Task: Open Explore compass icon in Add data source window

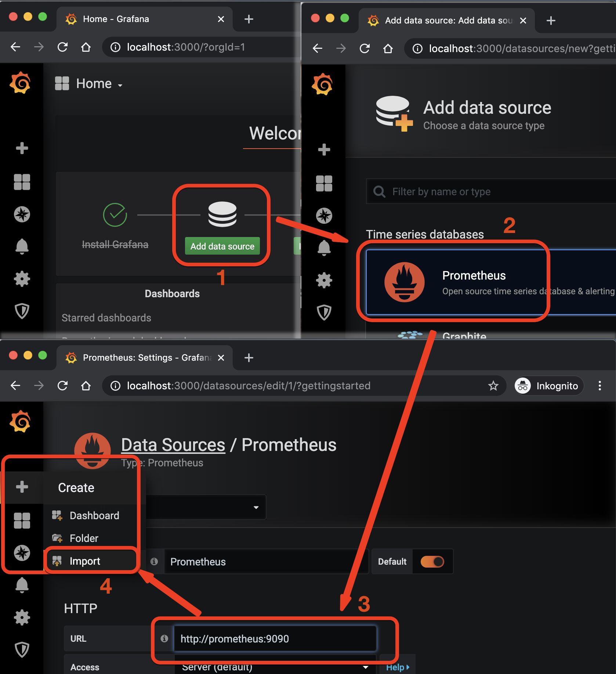Action: pos(324,216)
